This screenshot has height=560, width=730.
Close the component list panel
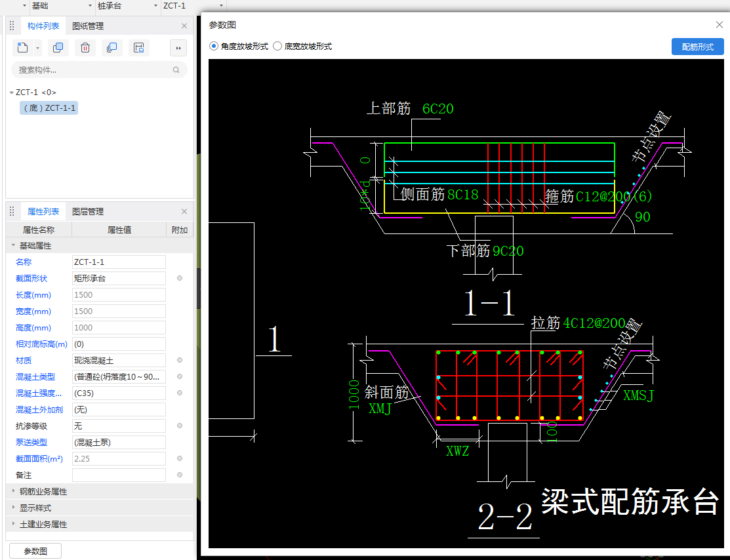(x=184, y=26)
